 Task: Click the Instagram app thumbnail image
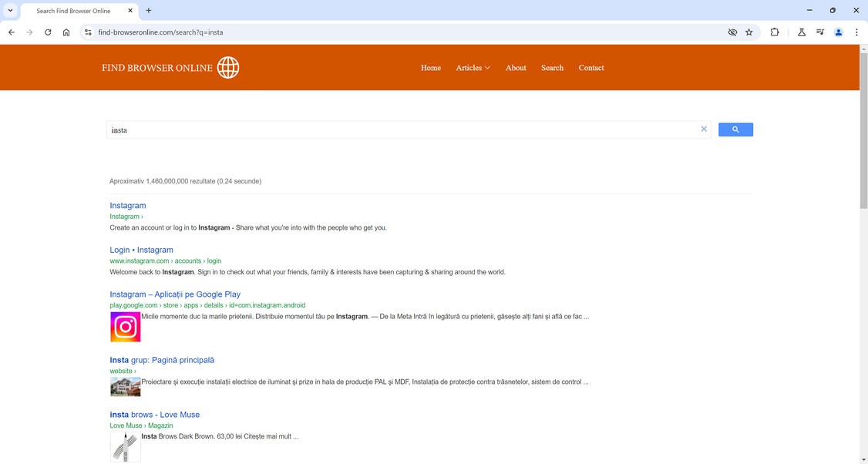pos(125,326)
